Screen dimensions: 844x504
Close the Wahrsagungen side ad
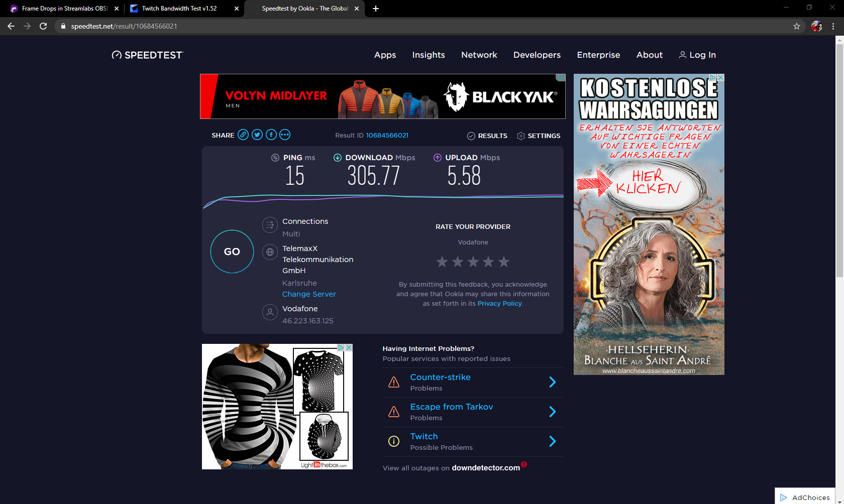pyautogui.click(x=720, y=78)
